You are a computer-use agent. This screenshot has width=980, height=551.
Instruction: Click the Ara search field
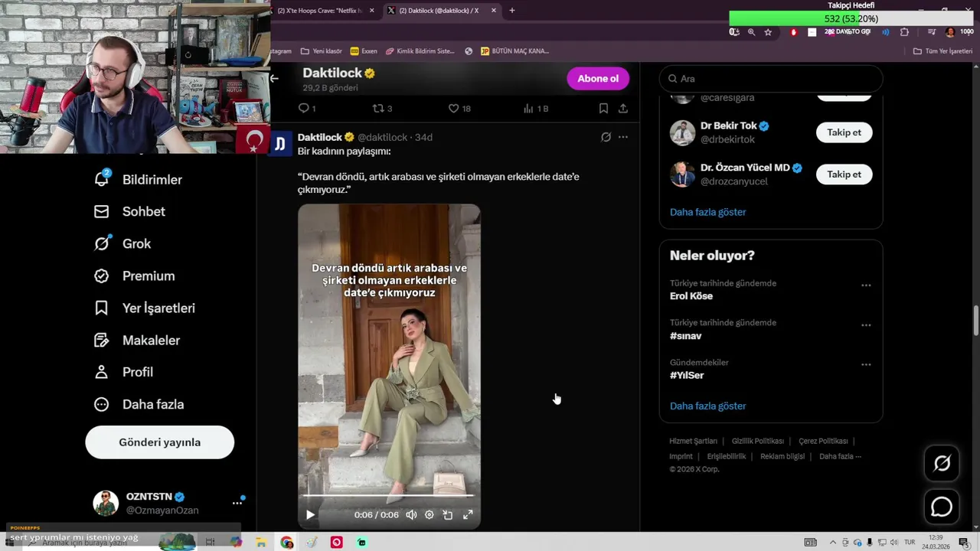pyautogui.click(x=771, y=79)
